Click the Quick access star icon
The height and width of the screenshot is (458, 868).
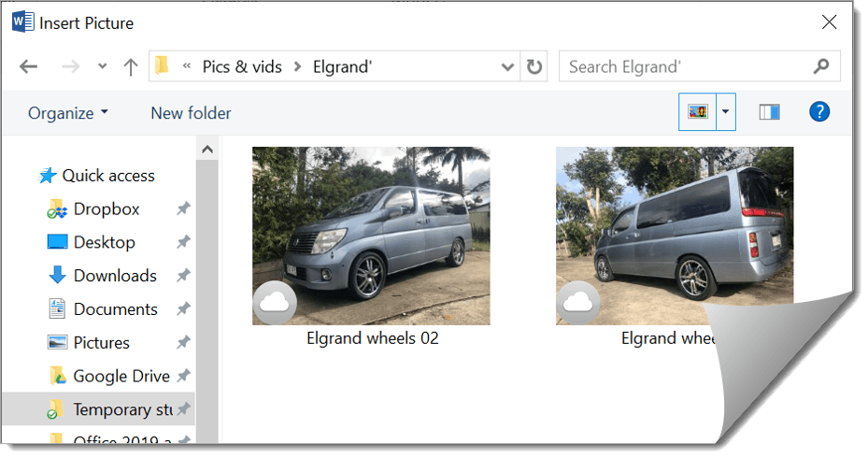(x=47, y=176)
